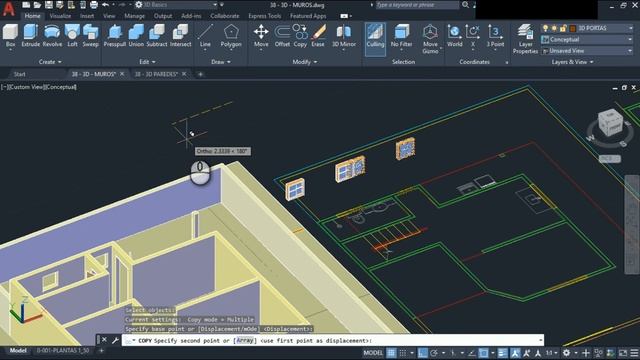Rotate UCS about X axis

coord(473,36)
